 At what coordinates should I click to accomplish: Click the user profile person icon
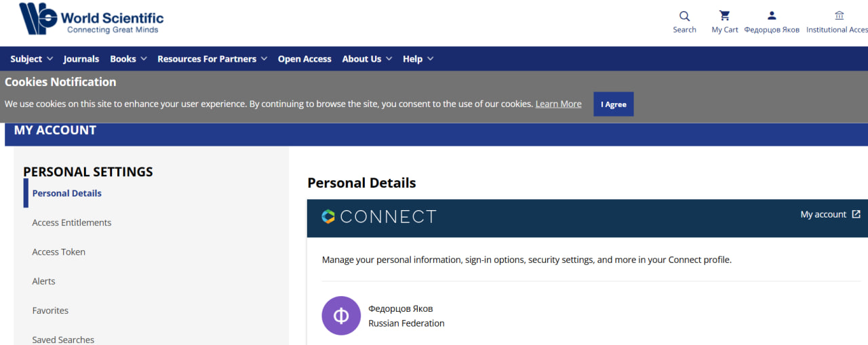coord(771,16)
